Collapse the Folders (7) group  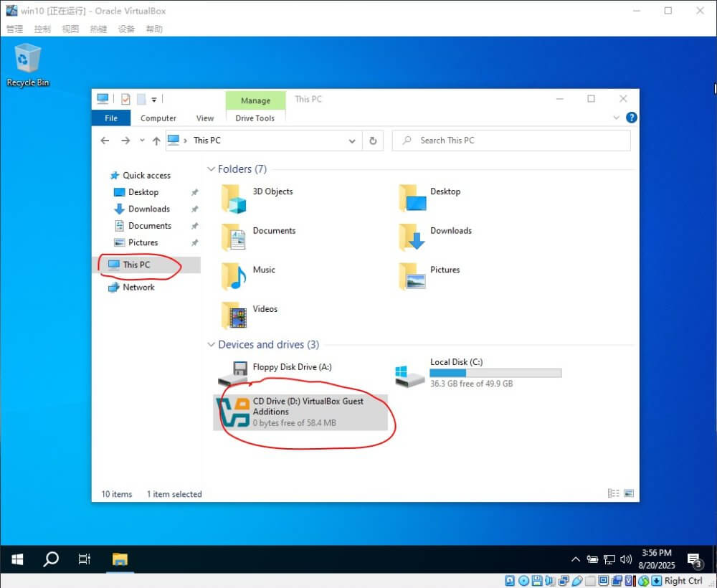pos(211,169)
